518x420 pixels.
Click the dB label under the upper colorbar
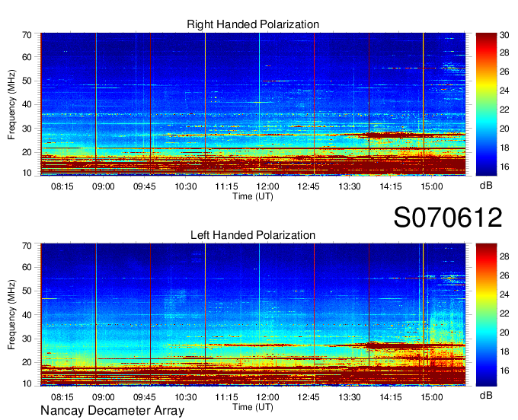(x=486, y=186)
